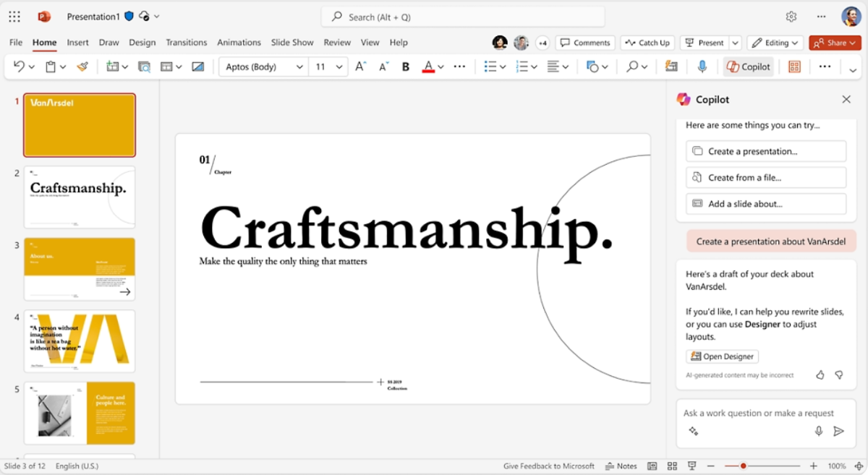Image resolution: width=868 pixels, height=475 pixels.
Task: Click the zoom slider handle
Action: click(x=743, y=466)
